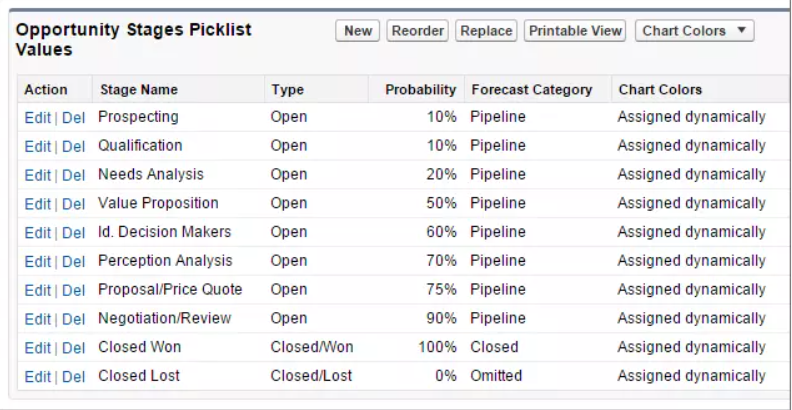Click the New button
This screenshot has height=410, width=792.
click(x=357, y=31)
